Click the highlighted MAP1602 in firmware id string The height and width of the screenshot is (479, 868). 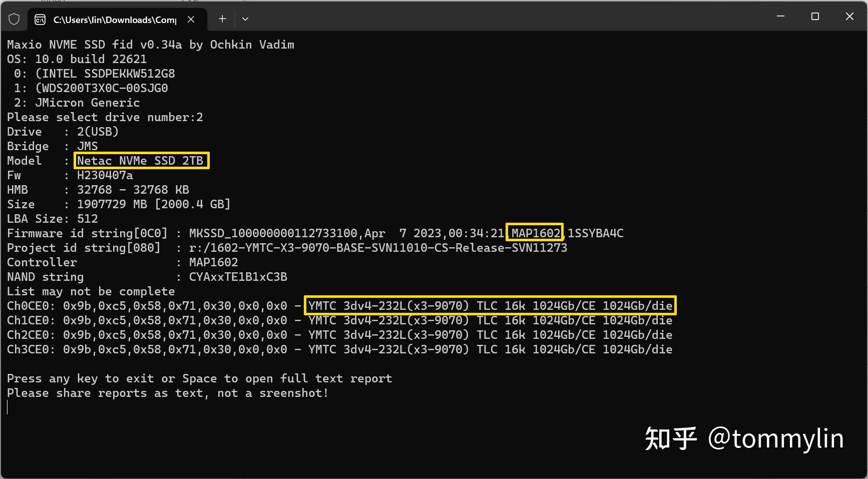tap(535, 233)
